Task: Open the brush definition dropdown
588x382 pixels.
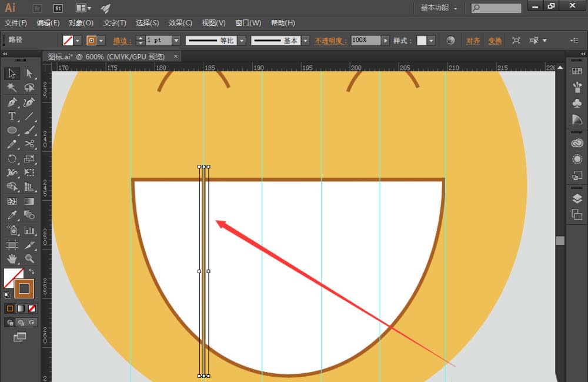Action: tap(306, 41)
